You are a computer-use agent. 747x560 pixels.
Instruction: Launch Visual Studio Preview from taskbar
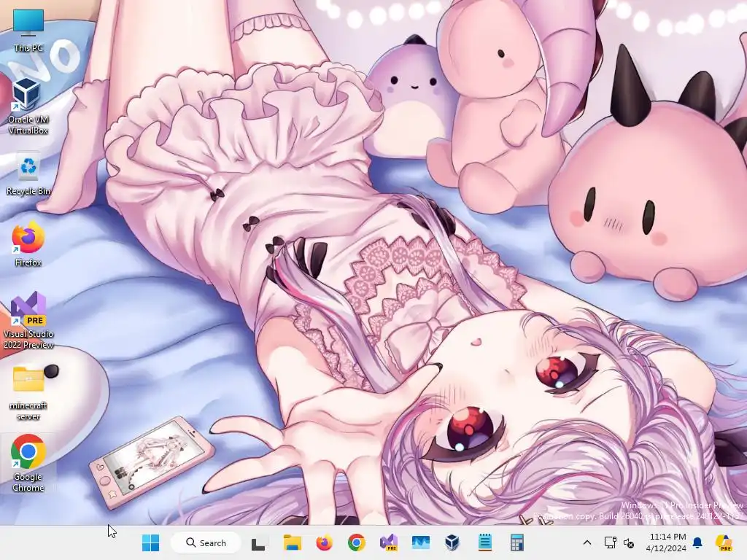click(388, 542)
